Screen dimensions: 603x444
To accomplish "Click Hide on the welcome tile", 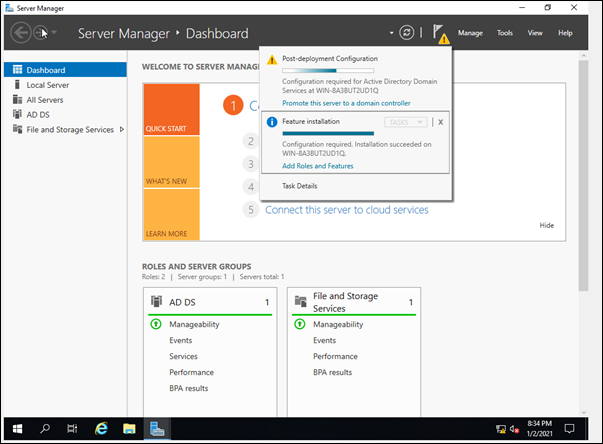I will pos(546,225).
